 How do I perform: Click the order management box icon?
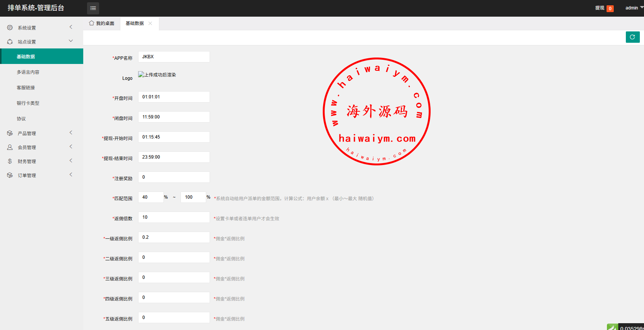(x=10, y=175)
